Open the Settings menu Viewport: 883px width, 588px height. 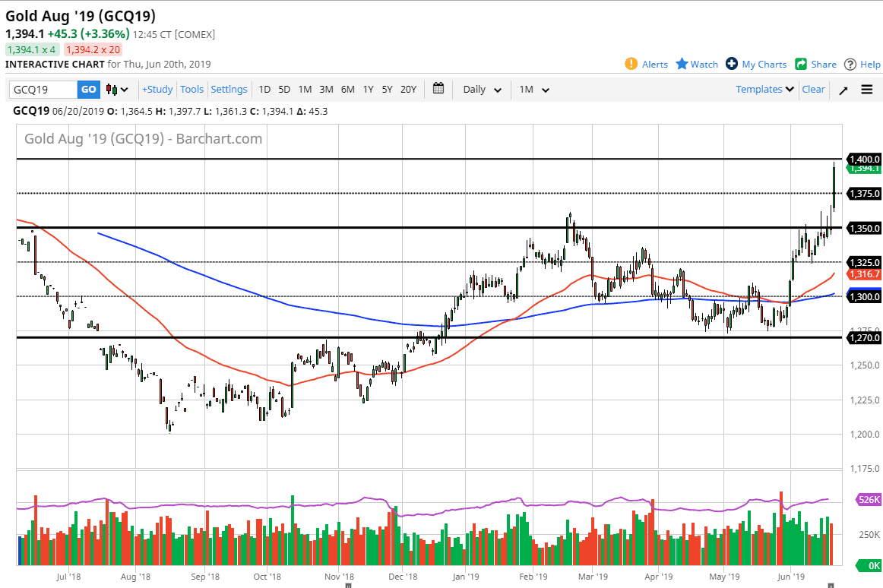tap(229, 90)
